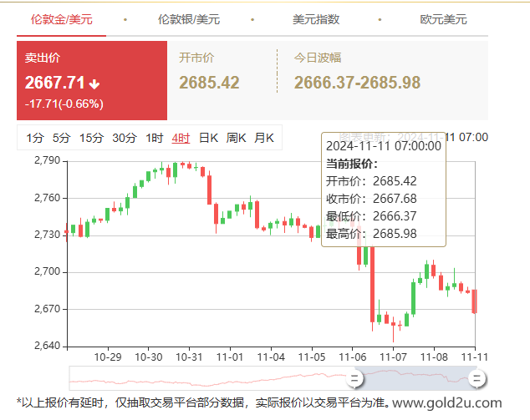This screenshot has width=530, height=420.
Task: Open the 欧元美元 tab
Action: click(x=443, y=19)
